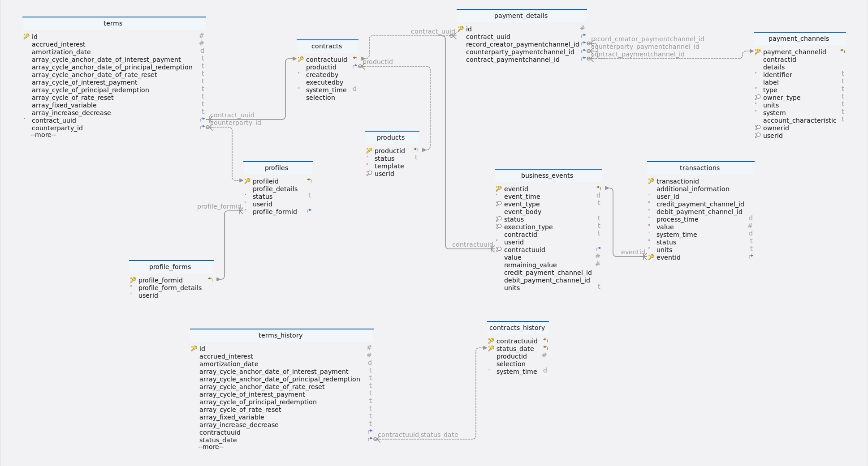Click the key icon beside terms_history id

194,349
